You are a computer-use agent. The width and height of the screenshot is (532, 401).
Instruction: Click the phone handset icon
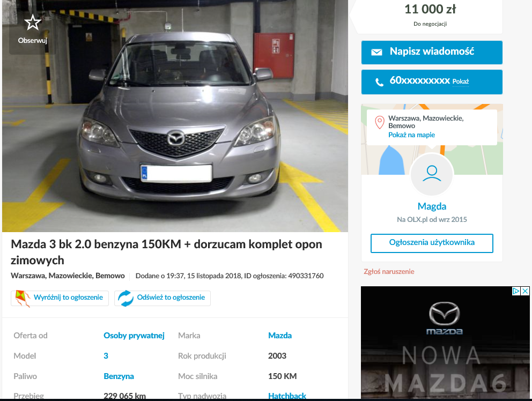(x=380, y=82)
